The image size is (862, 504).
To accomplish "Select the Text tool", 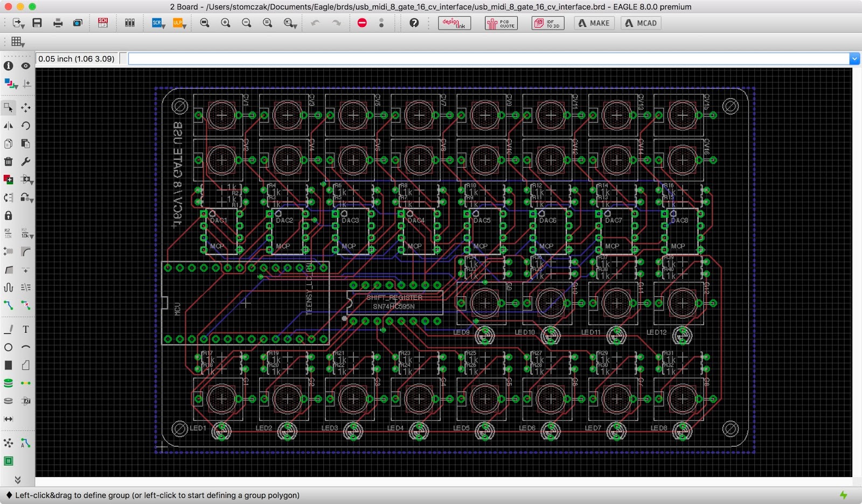I will coord(26,329).
